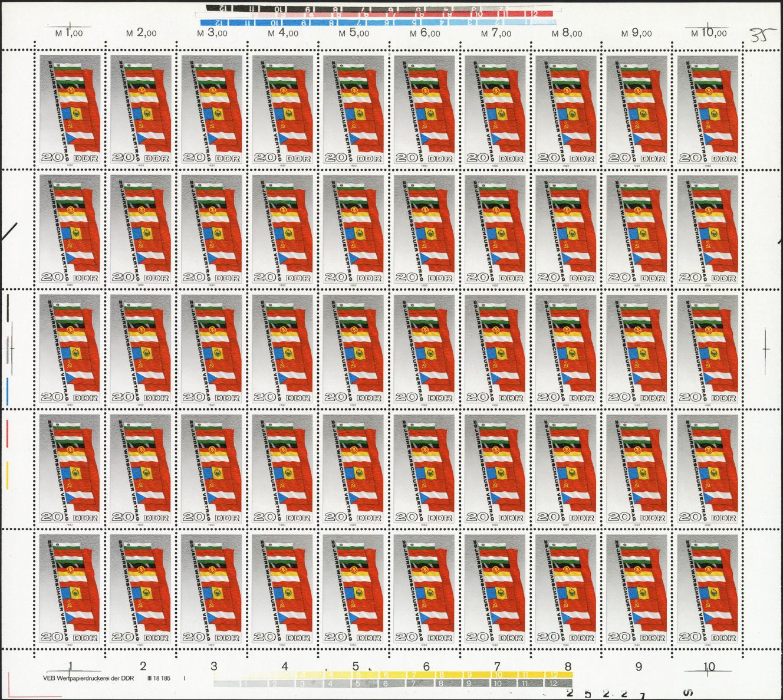Pick the blue color bar on left margin
The image size is (783, 700).
pyautogui.click(x=8, y=392)
